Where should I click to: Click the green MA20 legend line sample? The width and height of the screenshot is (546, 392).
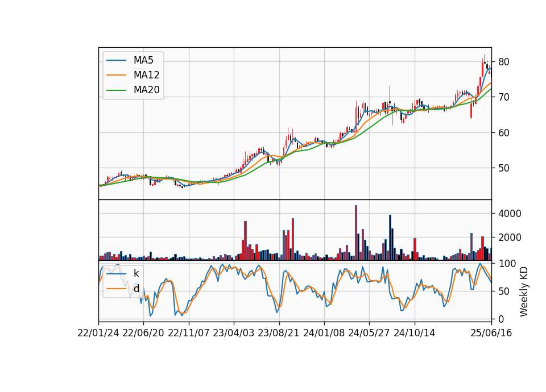pyautogui.click(x=116, y=90)
